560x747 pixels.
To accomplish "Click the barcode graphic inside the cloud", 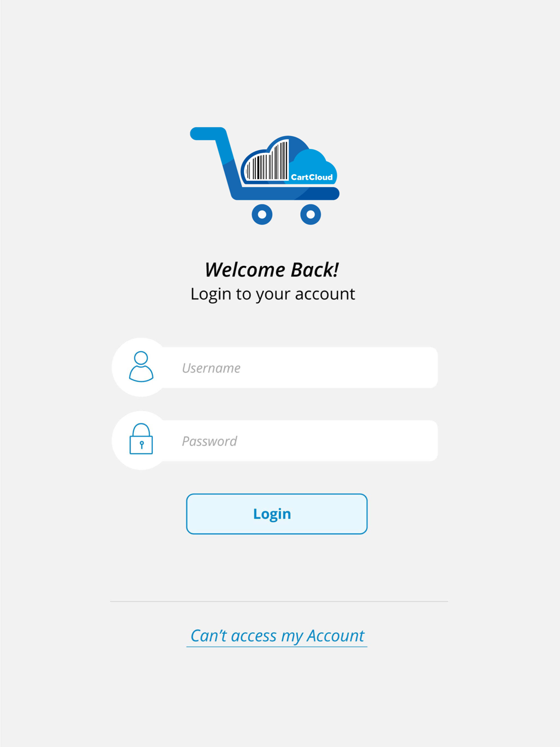I will (x=267, y=163).
